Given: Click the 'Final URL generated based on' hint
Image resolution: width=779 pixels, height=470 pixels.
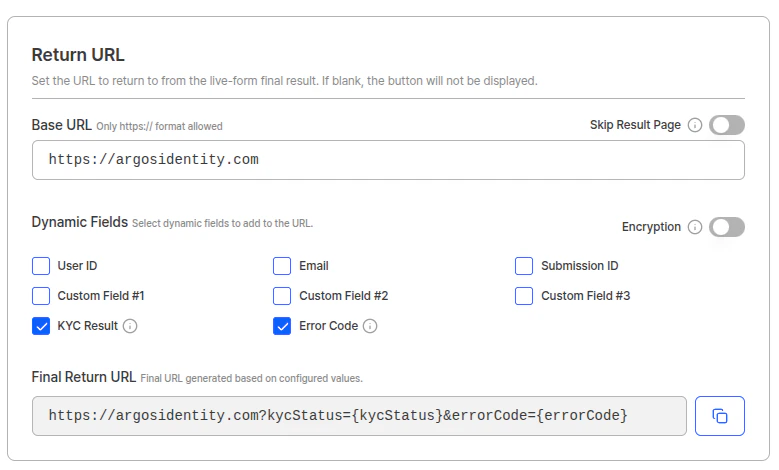Looking at the screenshot, I should point(251,379).
